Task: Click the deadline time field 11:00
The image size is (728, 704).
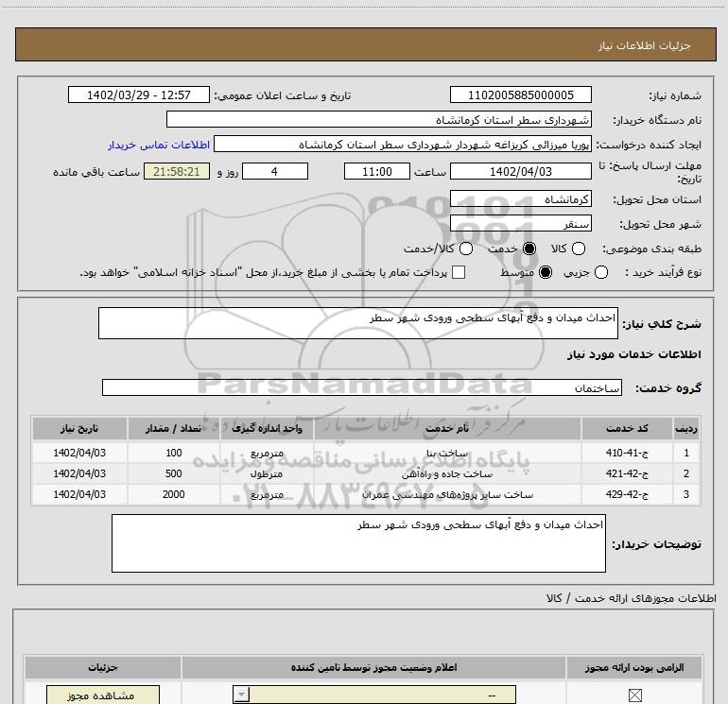Action: point(377,171)
